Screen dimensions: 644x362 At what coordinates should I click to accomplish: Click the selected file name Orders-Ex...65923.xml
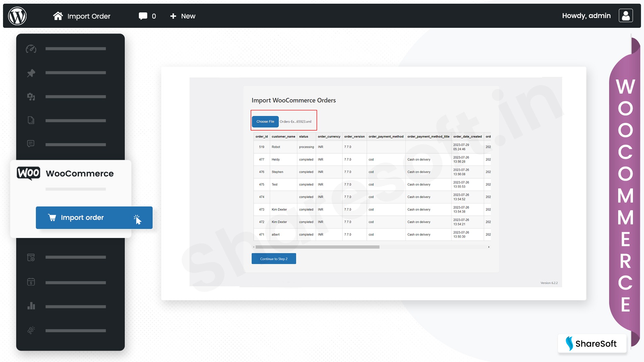[296, 122]
